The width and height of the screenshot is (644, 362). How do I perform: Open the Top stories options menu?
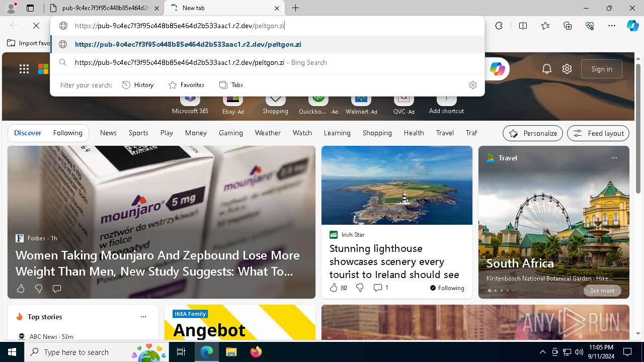pyautogui.click(x=143, y=317)
